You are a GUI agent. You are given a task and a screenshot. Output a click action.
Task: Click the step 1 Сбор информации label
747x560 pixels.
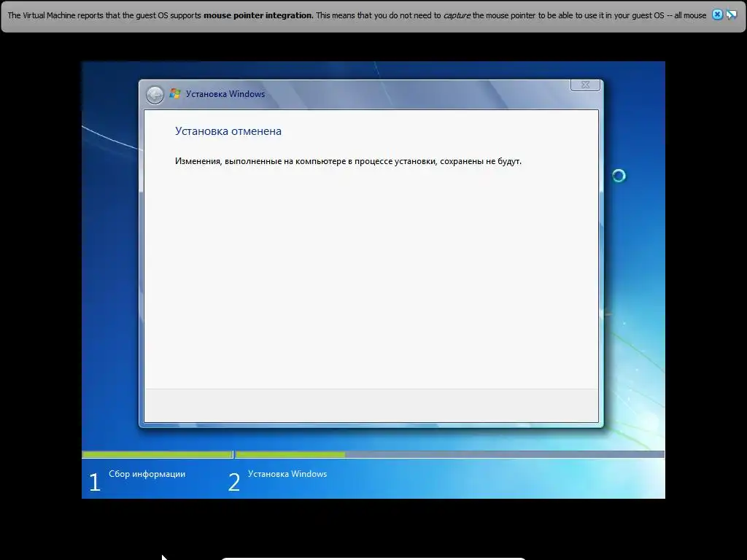click(147, 474)
